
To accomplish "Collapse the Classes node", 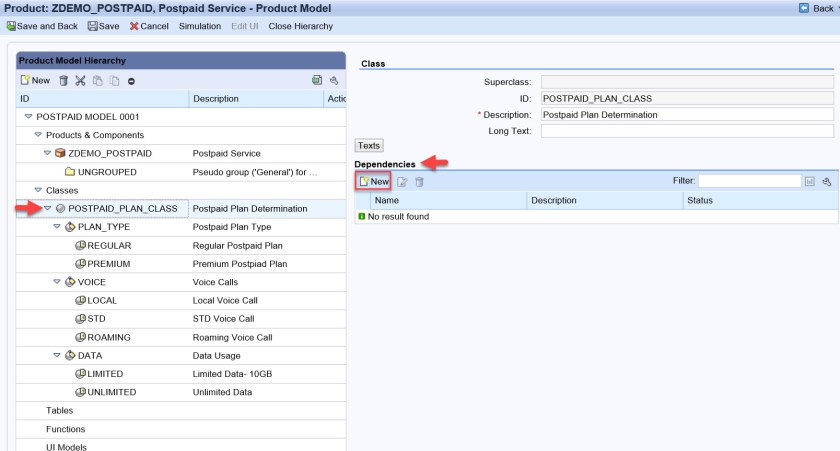I will 38,190.
